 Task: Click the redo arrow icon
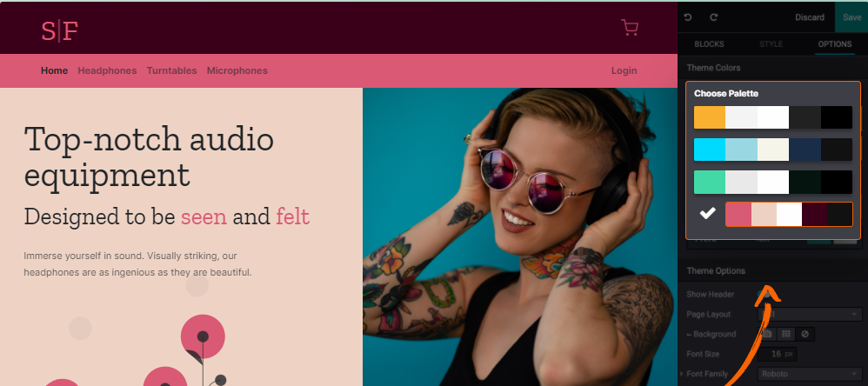coord(713,17)
